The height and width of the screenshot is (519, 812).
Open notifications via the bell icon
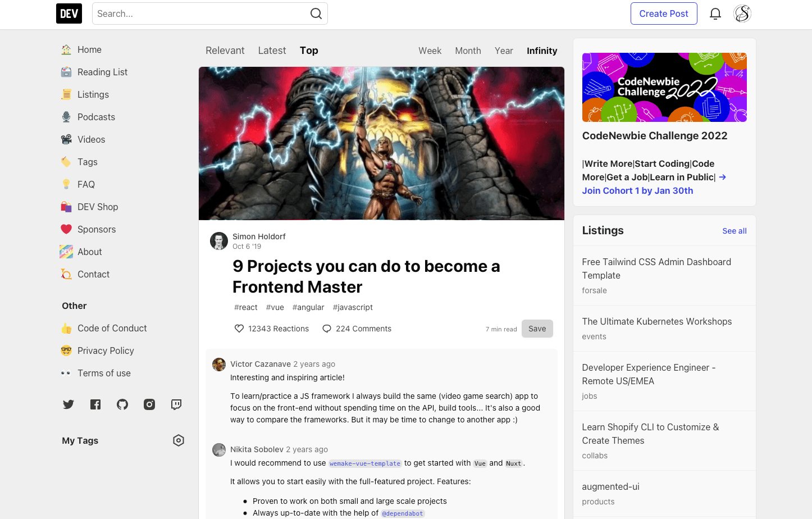click(715, 13)
